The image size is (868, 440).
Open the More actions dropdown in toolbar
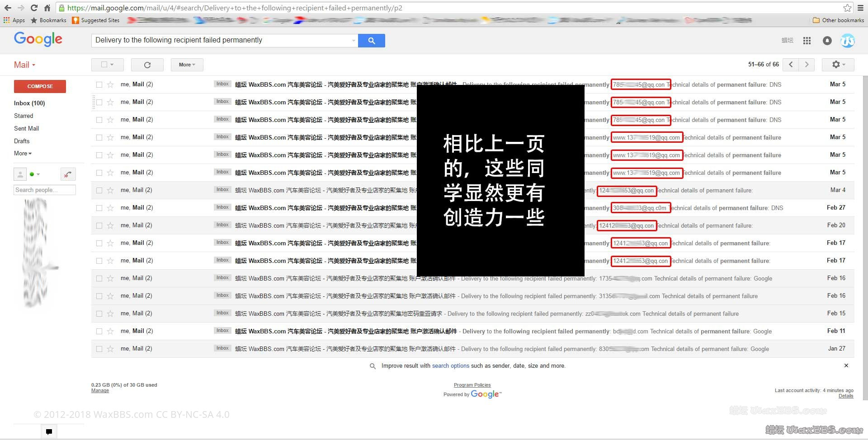point(186,65)
